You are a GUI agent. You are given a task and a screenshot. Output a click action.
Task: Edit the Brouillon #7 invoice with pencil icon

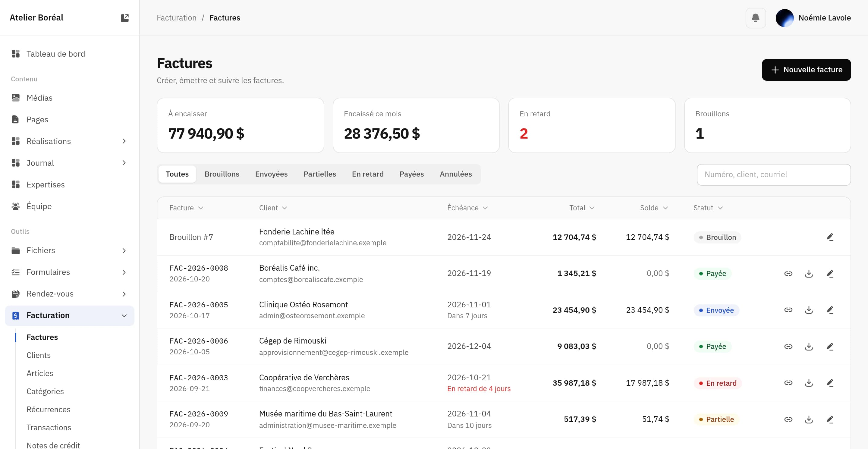click(x=830, y=237)
